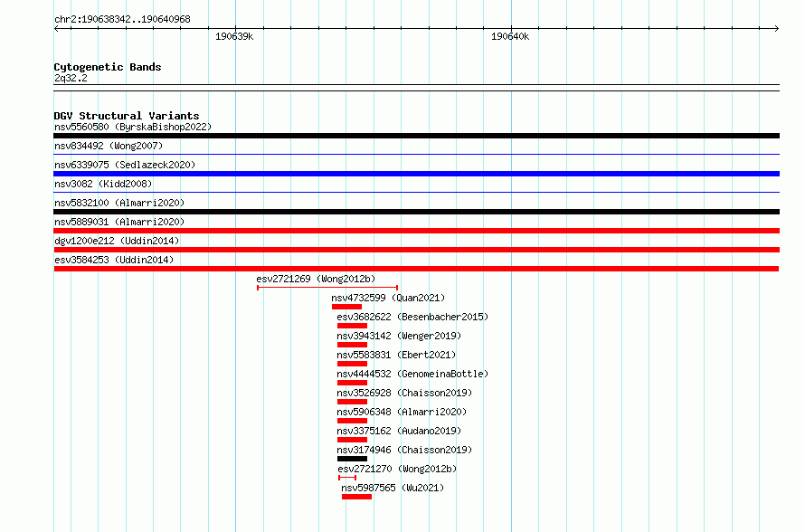Screen dimensions: 805x532
Task: Click the dgv1200e212 (Uddin2014) label
Action: pyautogui.click(x=117, y=241)
